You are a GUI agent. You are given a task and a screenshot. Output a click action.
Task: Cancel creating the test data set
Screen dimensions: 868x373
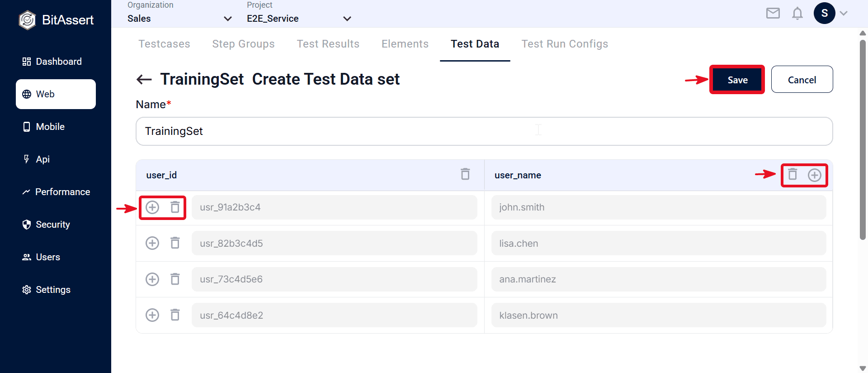point(802,80)
